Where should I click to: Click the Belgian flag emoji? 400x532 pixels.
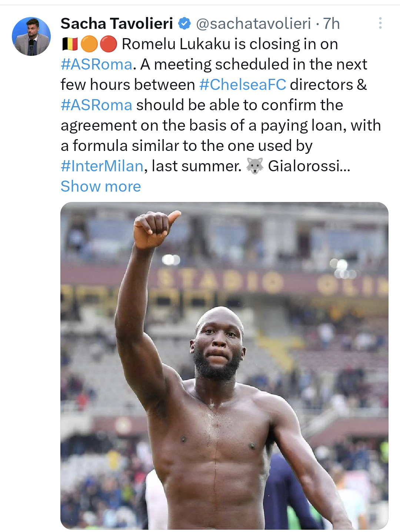pos(70,44)
